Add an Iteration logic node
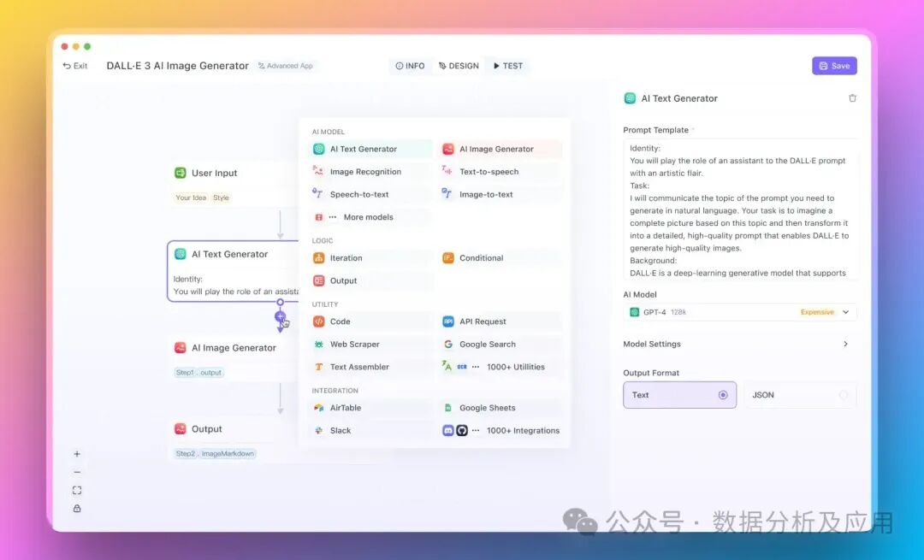The width and height of the screenshot is (924, 560). point(371,258)
